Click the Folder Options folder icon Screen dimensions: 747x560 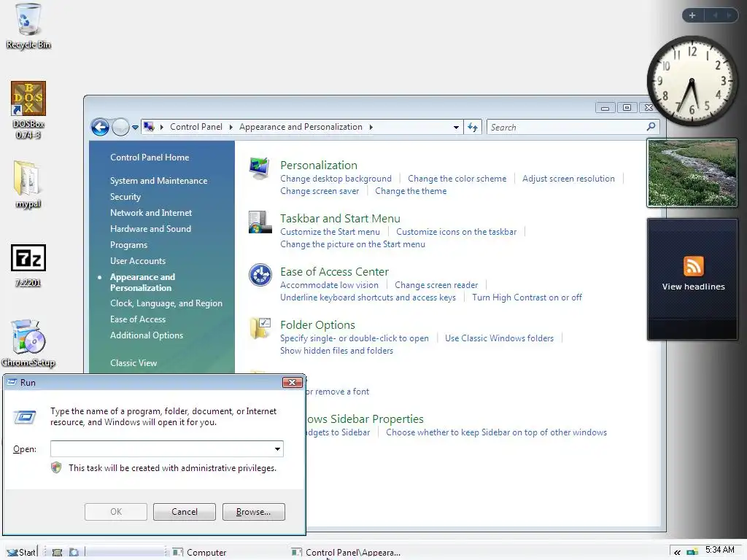[x=260, y=329]
